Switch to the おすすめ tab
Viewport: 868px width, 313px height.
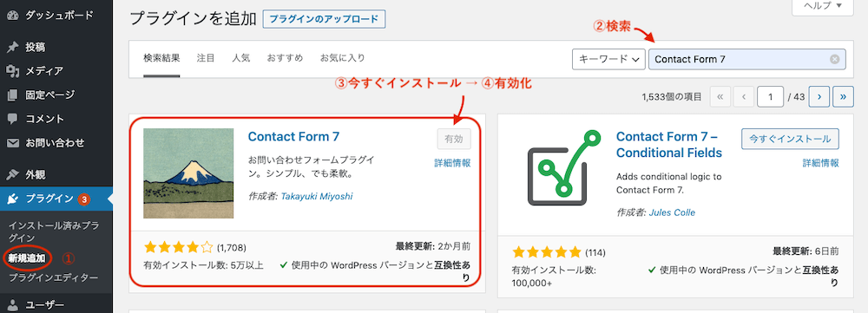tap(285, 58)
